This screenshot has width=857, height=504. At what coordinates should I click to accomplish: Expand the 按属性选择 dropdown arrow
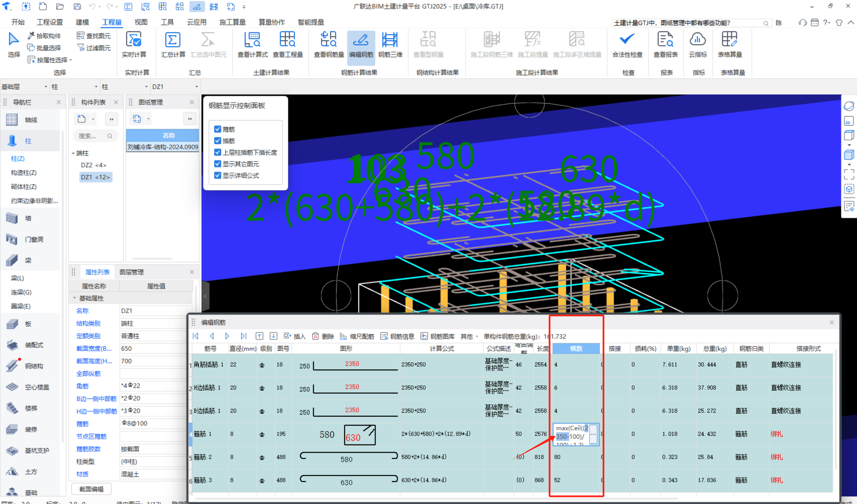click(x=71, y=60)
